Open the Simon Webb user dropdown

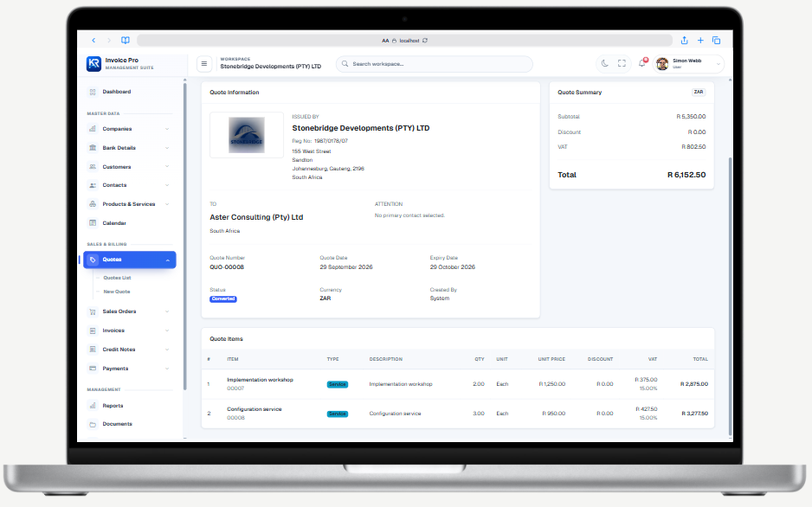689,64
